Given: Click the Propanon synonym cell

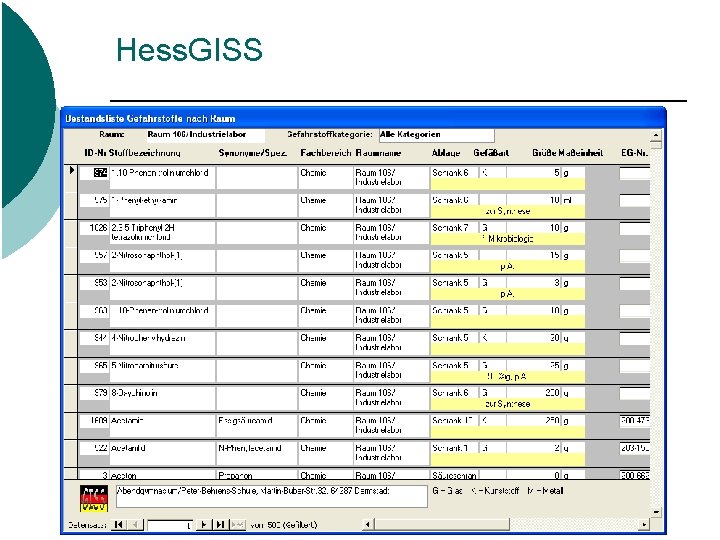Looking at the screenshot, I should coord(257,475).
